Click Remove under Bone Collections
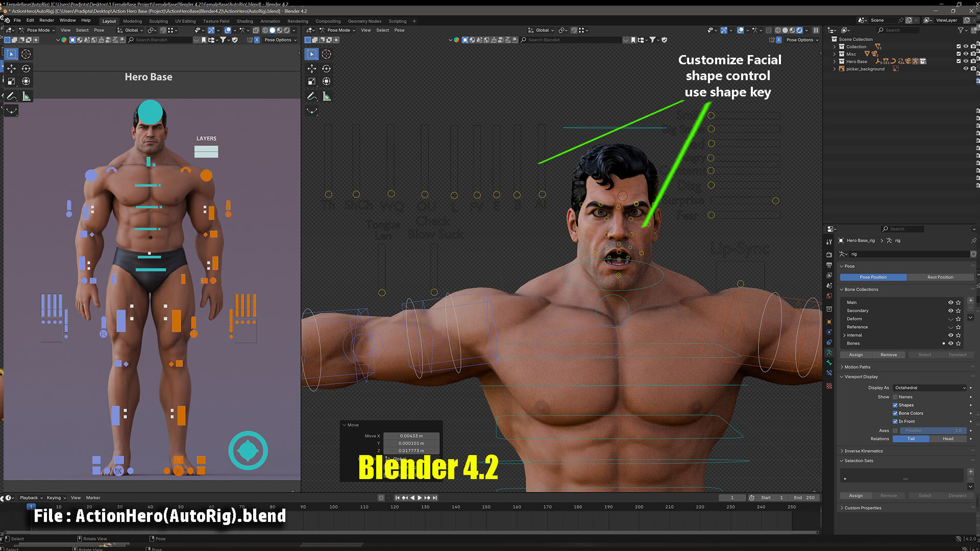Viewport: 980px width, 551px height. pos(889,355)
